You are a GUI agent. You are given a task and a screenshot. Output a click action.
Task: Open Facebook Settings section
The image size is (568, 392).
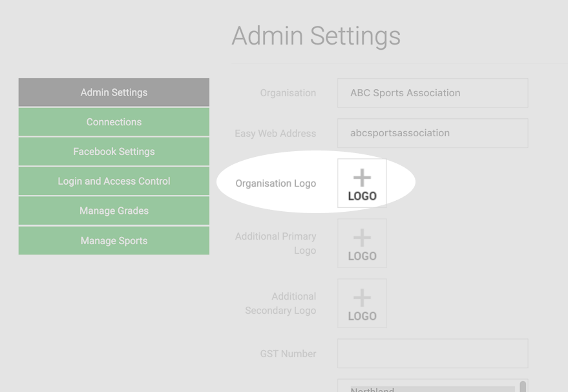coord(114,152)
